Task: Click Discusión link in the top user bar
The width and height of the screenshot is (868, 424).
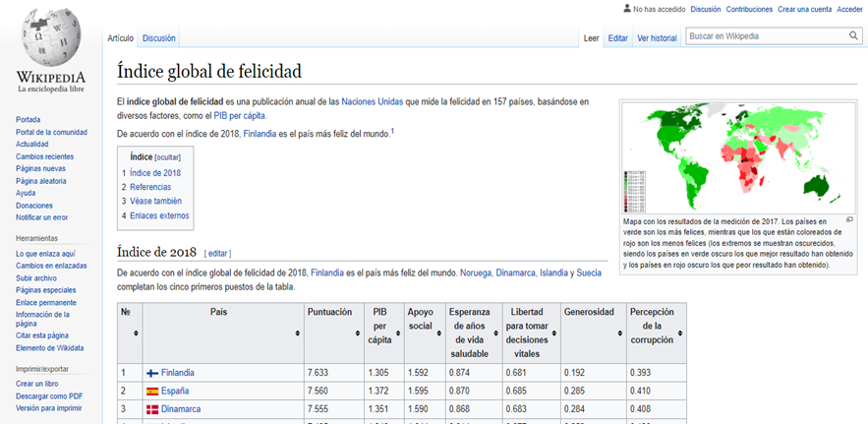Action: click(x=706, y=9)
